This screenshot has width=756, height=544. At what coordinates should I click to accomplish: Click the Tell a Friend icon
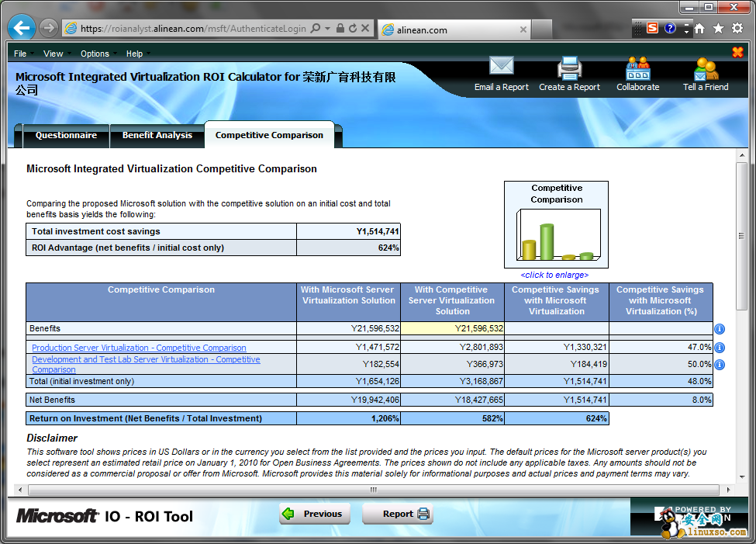tap(706, 68)
